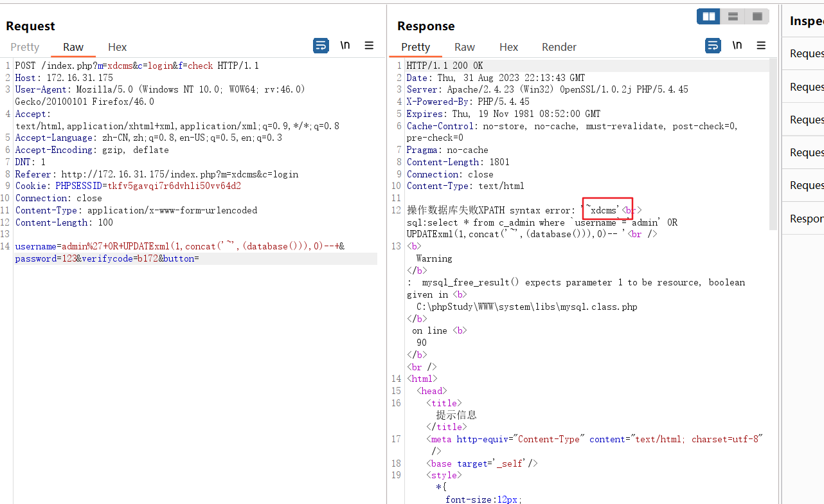The image size is (824, 504).
Task: Switch Response to Raw tab
Action: (465, 47)
